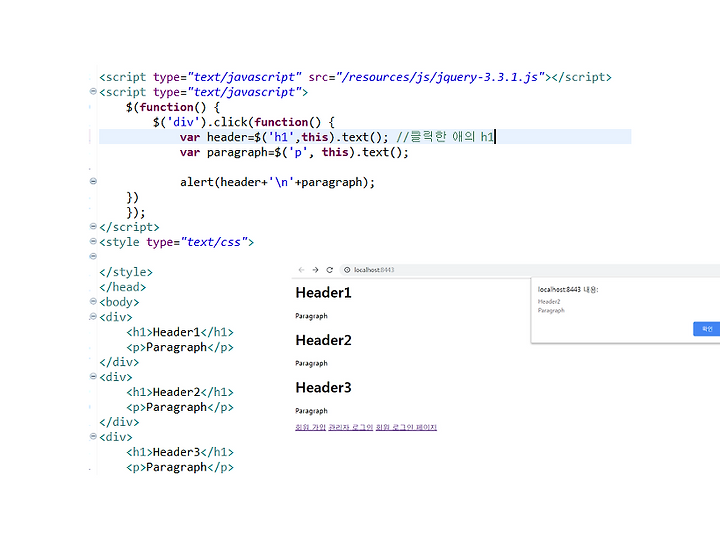720x540 pixels.
Task: Collapse the second script tag block
Action: click(93, 91)
